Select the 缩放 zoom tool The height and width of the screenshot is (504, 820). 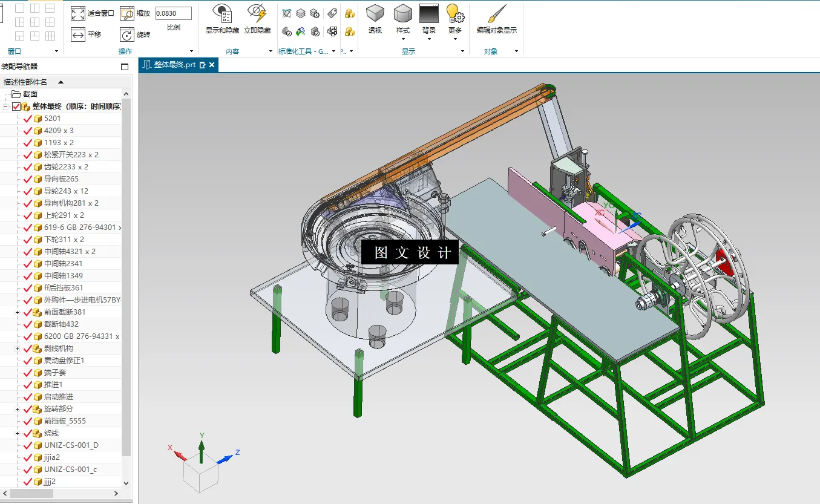click(135, 13)
